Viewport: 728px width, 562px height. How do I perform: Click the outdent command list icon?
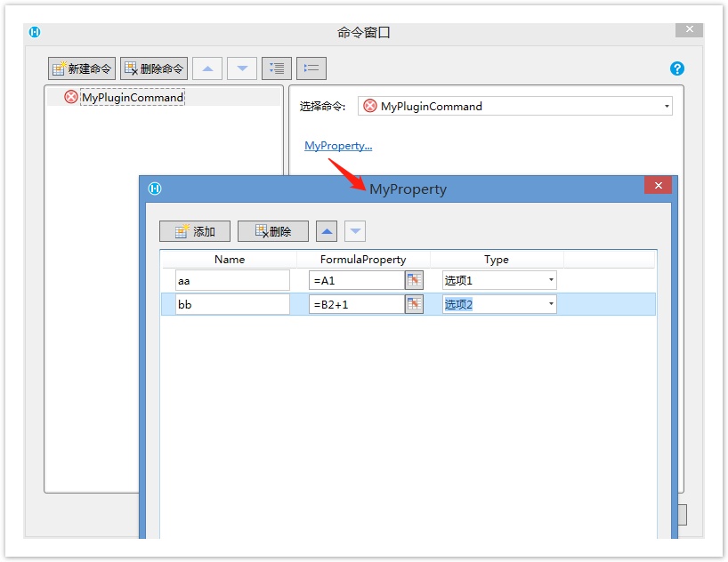[x=311, y=68]
